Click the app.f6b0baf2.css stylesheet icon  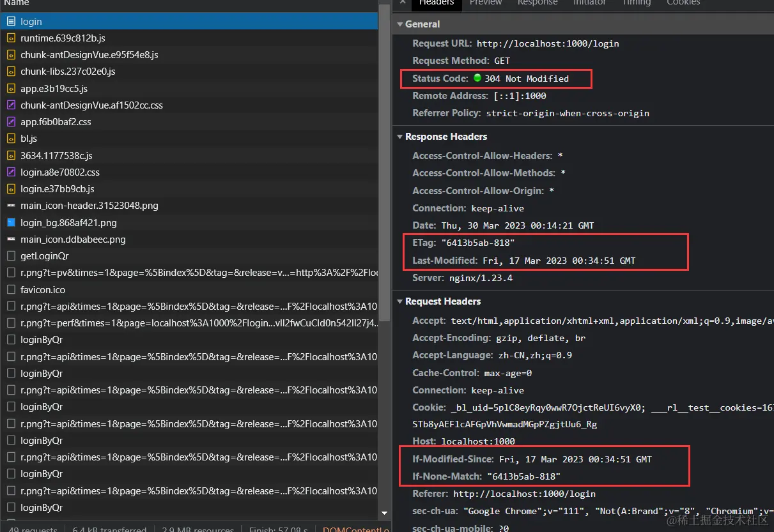click(x=11, y=122)
